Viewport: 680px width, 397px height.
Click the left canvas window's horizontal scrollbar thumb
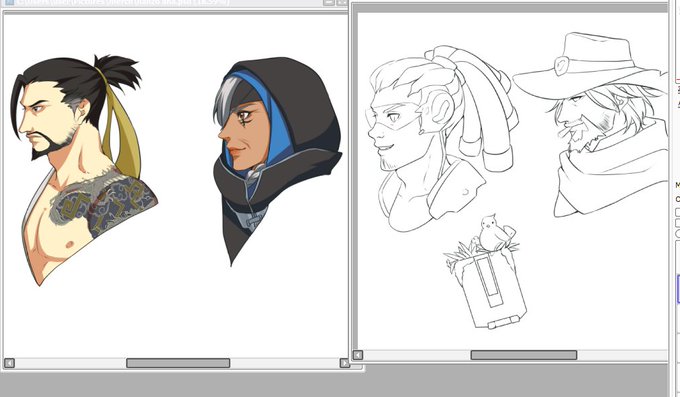point(178,363)
